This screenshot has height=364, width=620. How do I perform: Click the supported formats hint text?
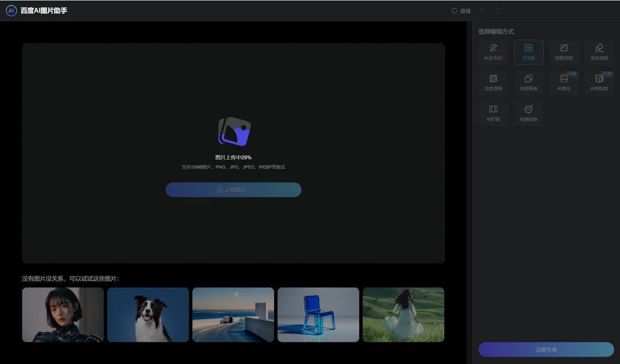233,167
